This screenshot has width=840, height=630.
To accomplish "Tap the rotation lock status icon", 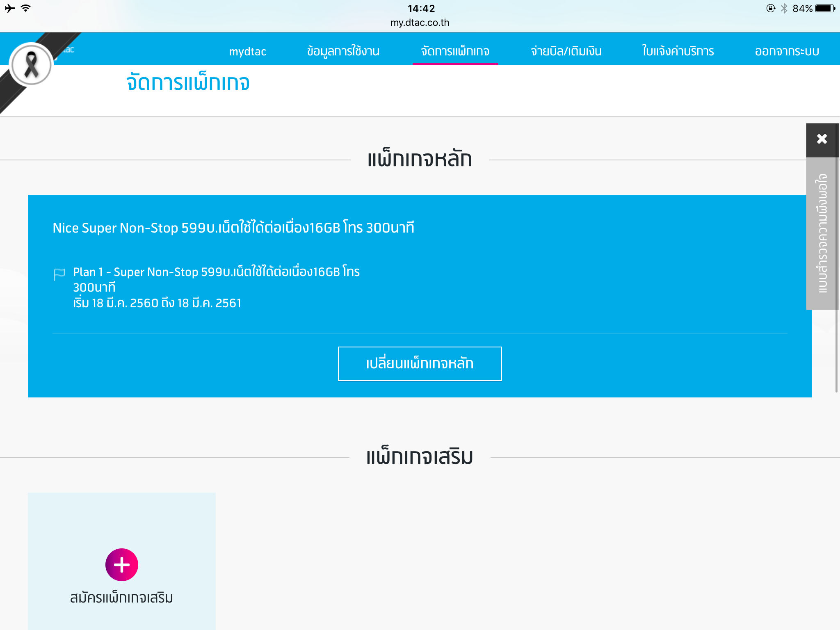I will point(771,8).
